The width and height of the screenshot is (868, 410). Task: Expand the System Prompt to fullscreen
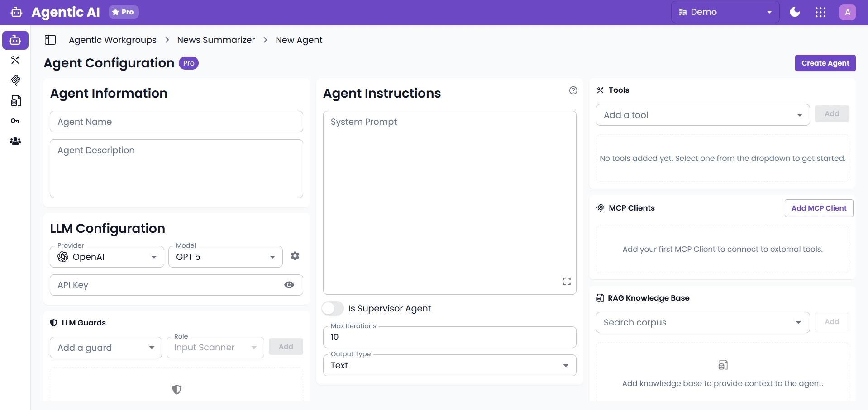[x=567, y=282]
